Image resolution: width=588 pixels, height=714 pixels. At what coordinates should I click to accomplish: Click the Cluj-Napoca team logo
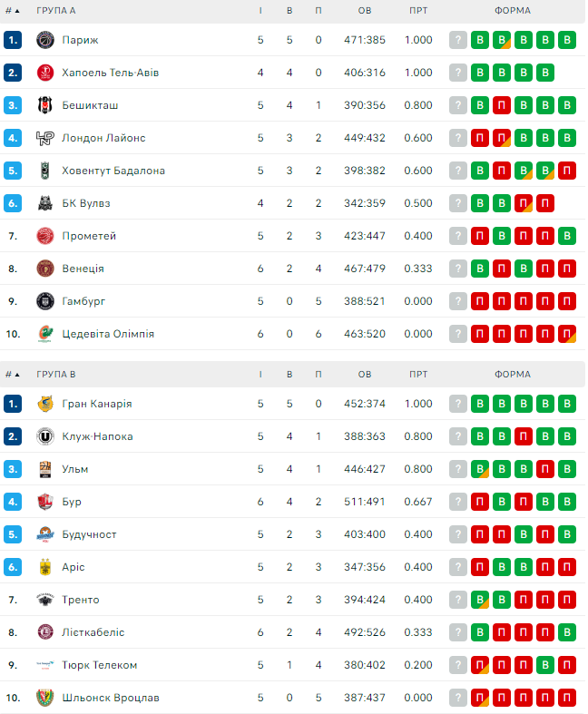point(45,436)
